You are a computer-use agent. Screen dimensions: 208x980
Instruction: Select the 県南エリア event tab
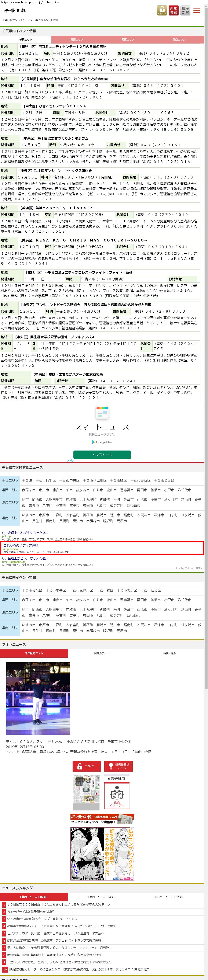coord(179,39)
